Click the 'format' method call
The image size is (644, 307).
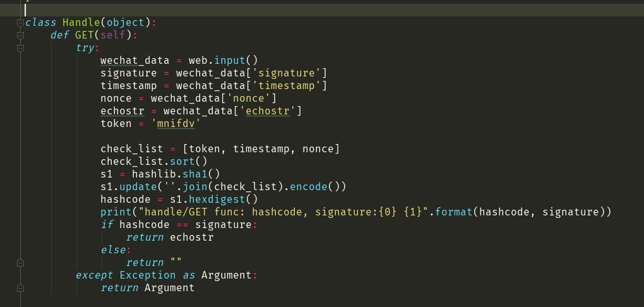(454, 212)
